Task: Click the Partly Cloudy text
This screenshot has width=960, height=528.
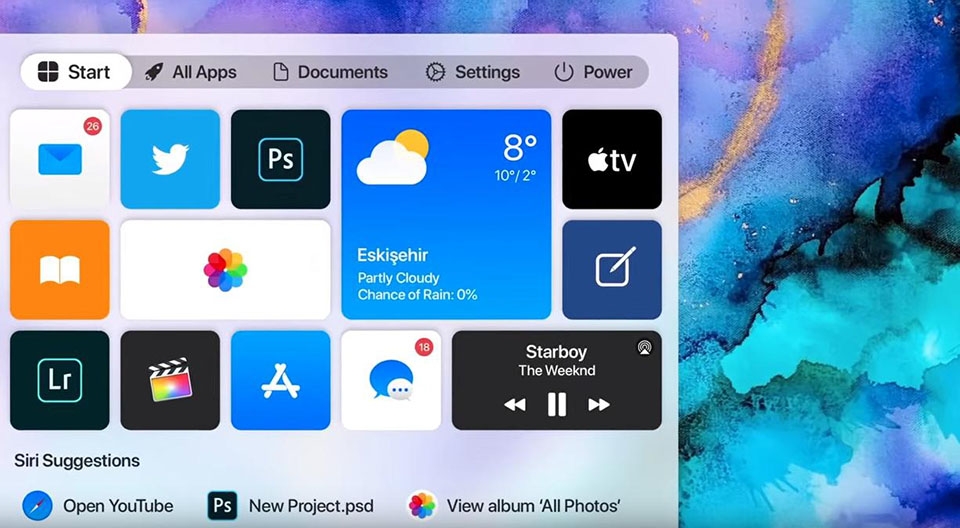Action: [x=399, y=277]
